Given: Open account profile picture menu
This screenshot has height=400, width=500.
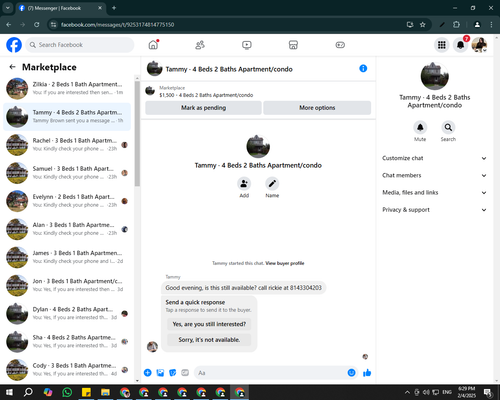Looking at the screenshot, I should pyautogui.click(x=479, y=45).
